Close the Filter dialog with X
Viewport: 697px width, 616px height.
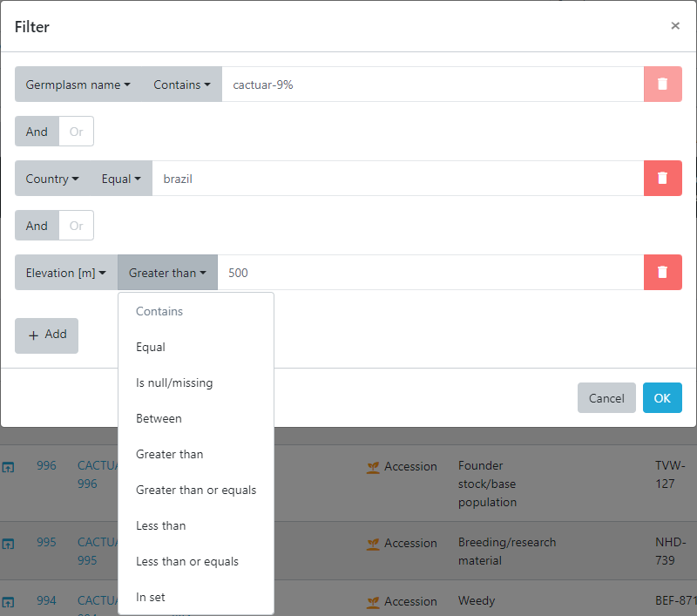[x=675, y=26]
